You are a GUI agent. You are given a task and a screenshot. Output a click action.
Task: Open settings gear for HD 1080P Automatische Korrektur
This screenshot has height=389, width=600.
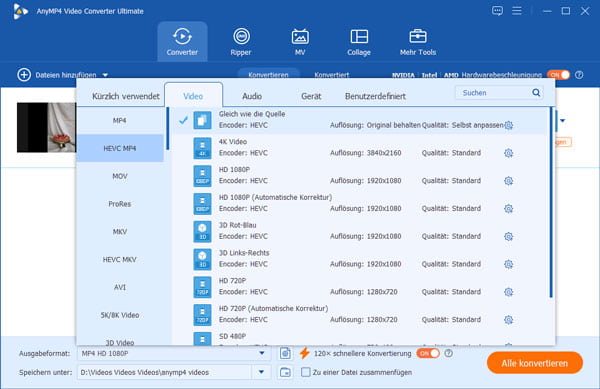[x=509, y=208]
